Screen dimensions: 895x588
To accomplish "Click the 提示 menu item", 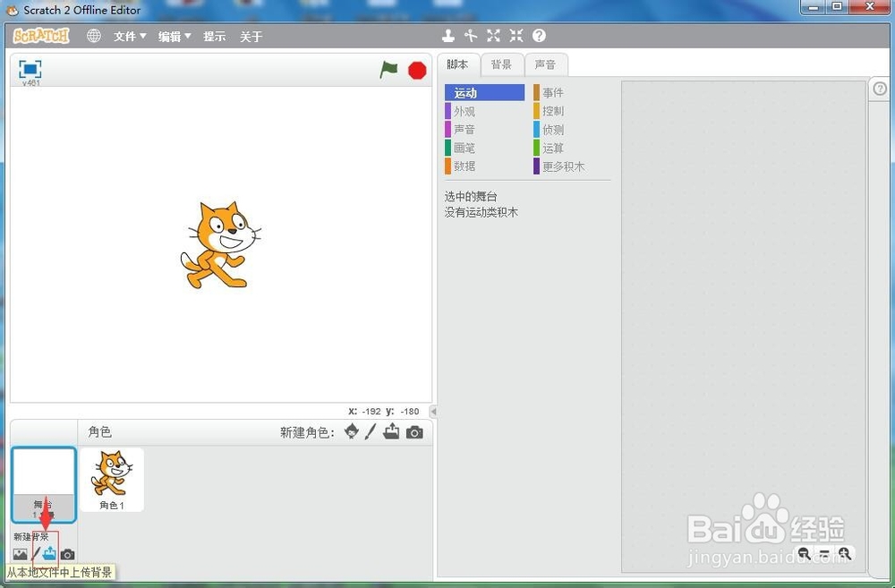I will [x=215, y=37].
